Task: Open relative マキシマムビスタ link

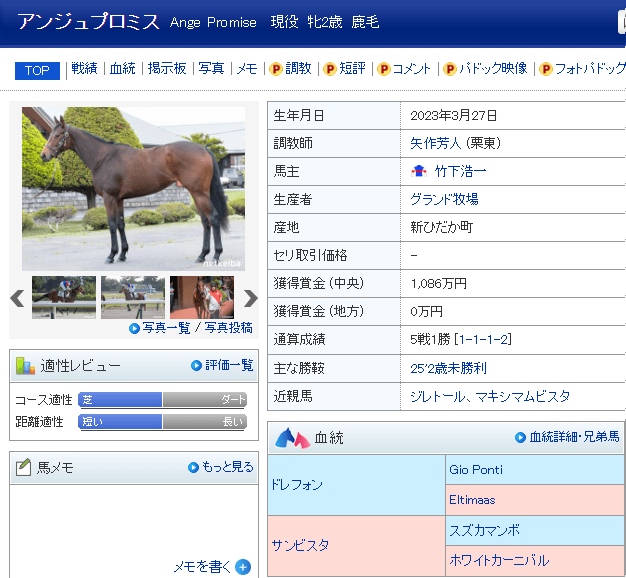Action: click(x=523, y=396)
